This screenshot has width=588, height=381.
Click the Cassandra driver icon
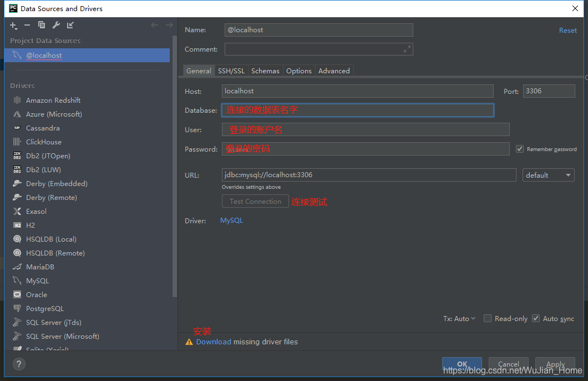click(x=17, y=128)
